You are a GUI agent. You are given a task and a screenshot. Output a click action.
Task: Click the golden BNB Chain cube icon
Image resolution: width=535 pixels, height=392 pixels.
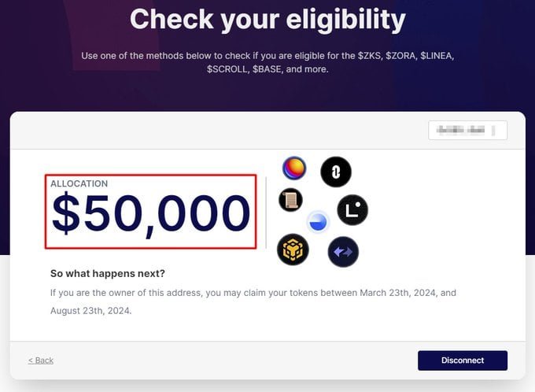pos(293,250)
